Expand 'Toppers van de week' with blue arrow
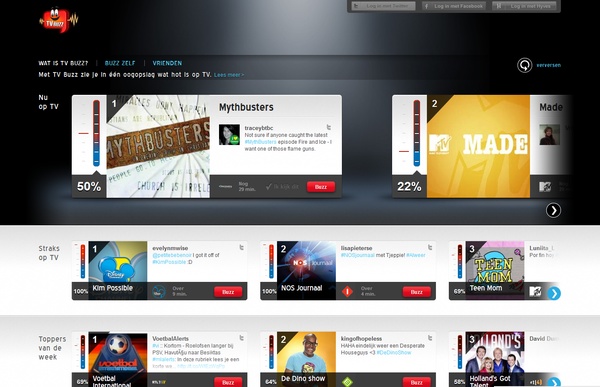600x387 pixels. point(554,382)
